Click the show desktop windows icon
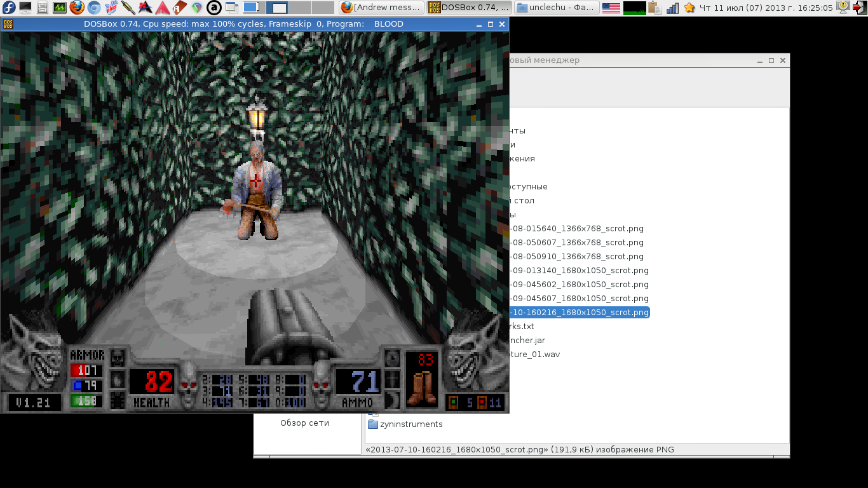The image size is (868, 488). click(x=232, y=8)
